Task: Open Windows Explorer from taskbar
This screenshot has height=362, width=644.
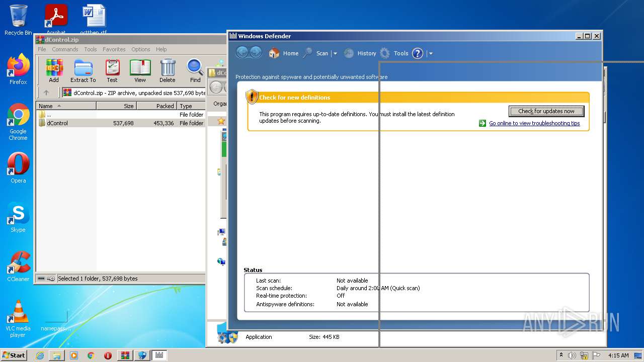Action: click(57, 355)
